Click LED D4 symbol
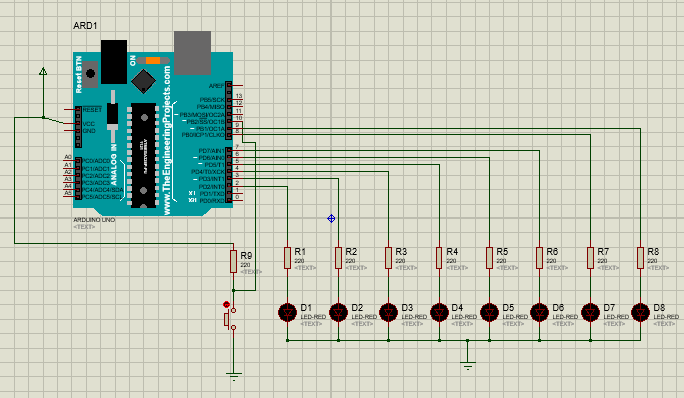The width and height of the screenshot is (684, 398). 439,312
